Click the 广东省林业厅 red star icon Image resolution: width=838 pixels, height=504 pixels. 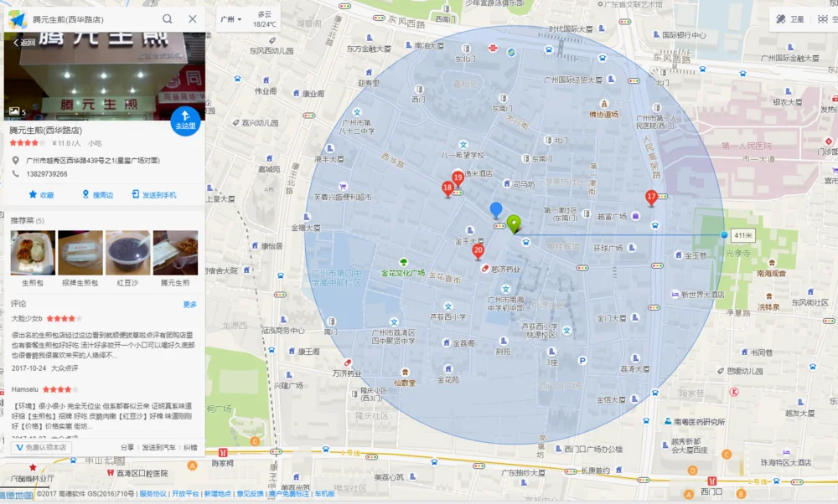[x=33, y=467]
